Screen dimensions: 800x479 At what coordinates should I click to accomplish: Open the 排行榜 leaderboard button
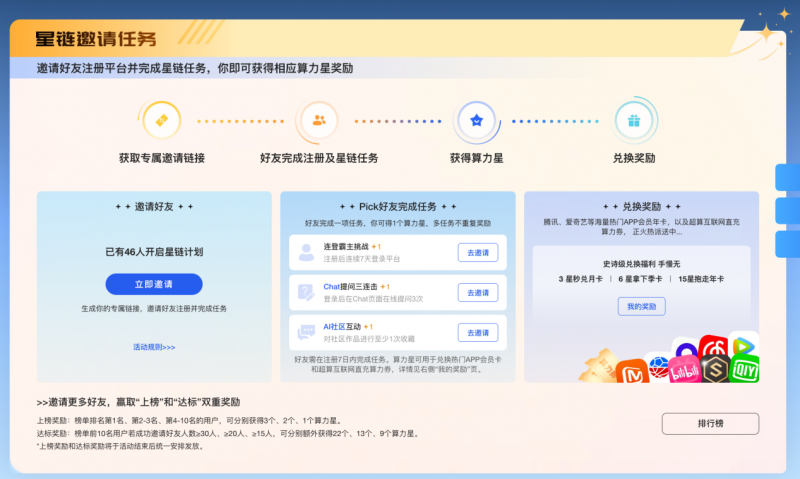click(x=710, y=424)
